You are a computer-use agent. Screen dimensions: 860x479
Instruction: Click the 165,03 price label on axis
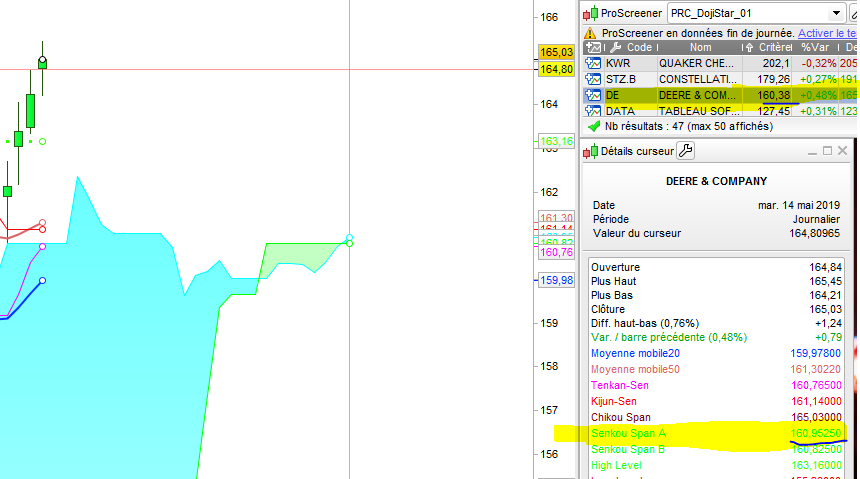556,52
